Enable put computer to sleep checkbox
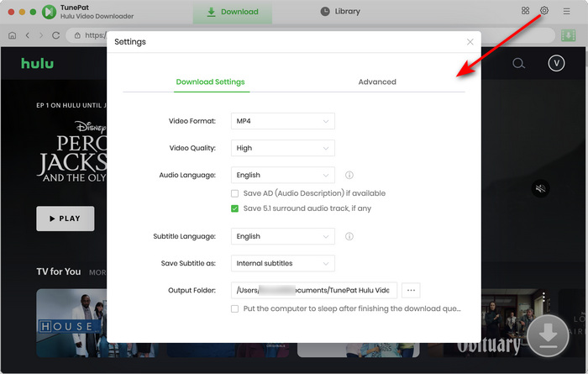The height and width of the screenshot is (374, 588). (234, 308)
